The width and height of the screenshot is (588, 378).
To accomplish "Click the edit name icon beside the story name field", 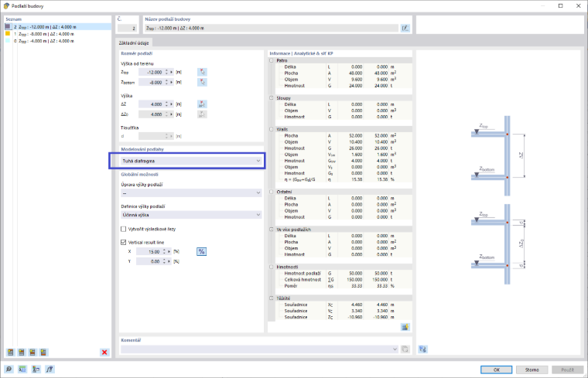I will (405, 28).
